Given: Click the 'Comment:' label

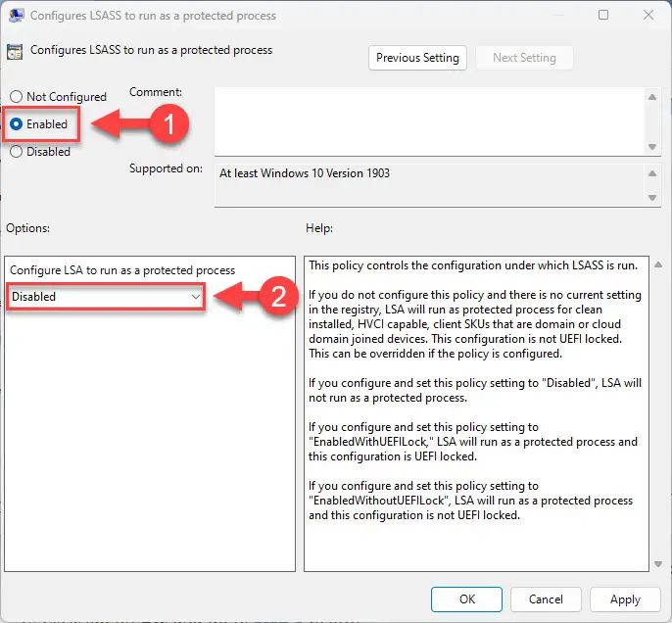Looking at the screenshot, I should (x=156, y=92).
